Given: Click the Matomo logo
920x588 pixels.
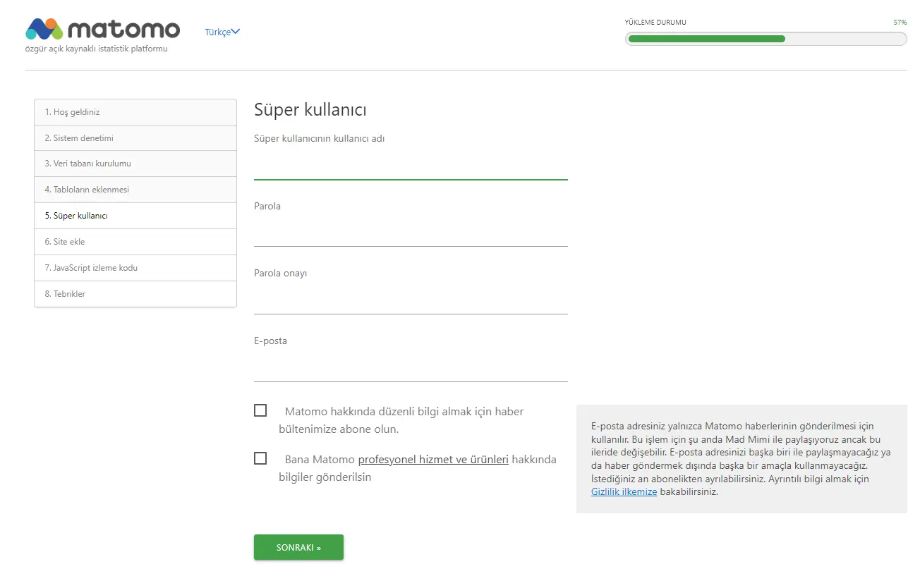Looking at the screenshot, I should (103, 30).
